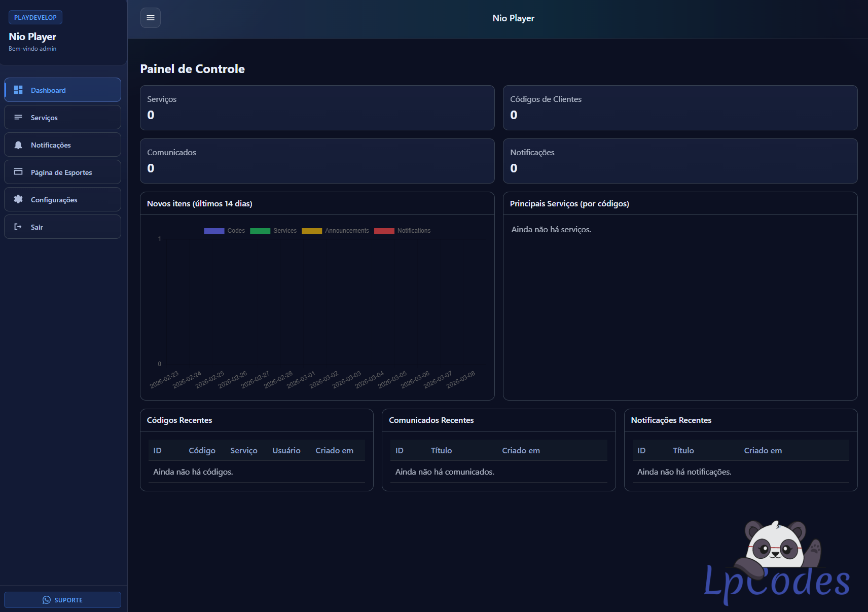868x612 pixels.
Task: Click the WhatsApp icon on Suporte button
Action: coord(47,600)
